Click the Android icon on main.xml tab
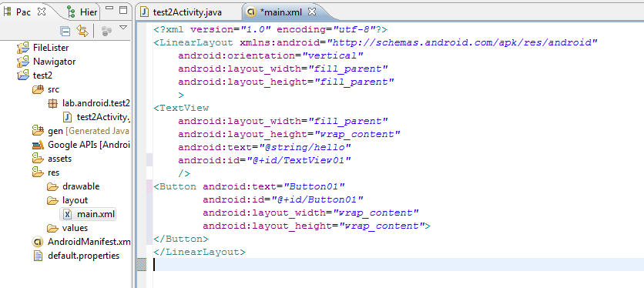This screenshot has width=644, height=288. pos(250,12)
